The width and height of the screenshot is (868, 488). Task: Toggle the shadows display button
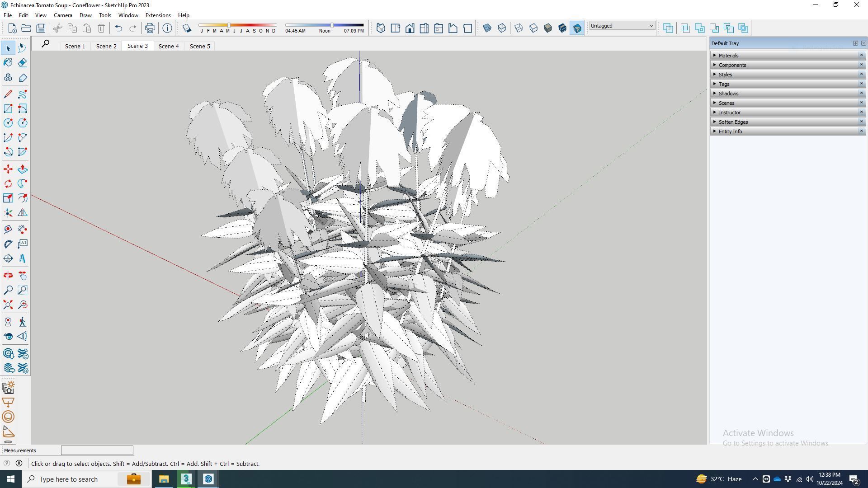click(x=187, y=28)
